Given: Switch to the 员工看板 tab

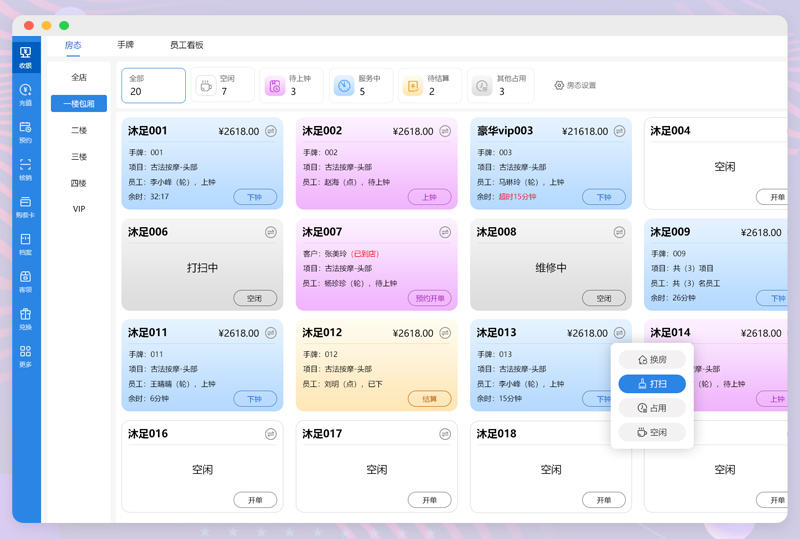Looking at the screenshot, I should 186,45.
